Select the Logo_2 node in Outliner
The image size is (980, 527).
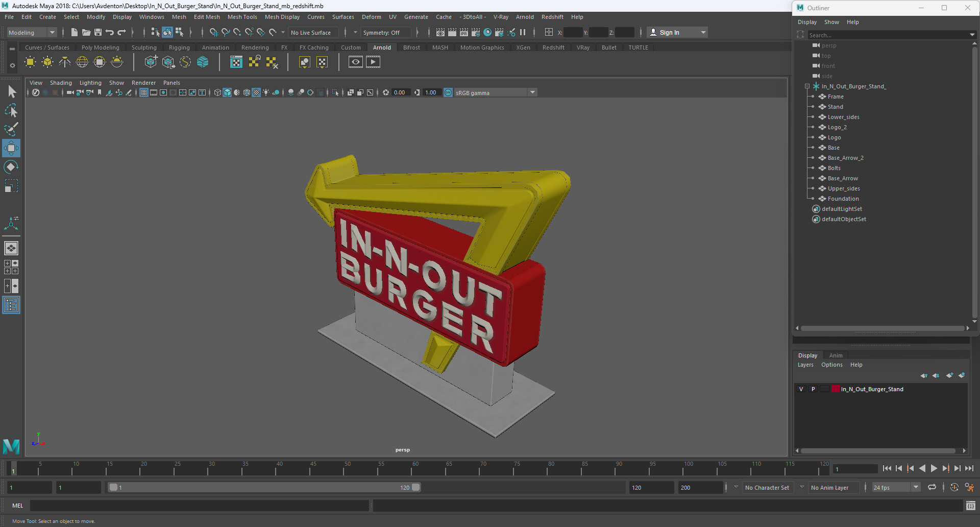837,127
